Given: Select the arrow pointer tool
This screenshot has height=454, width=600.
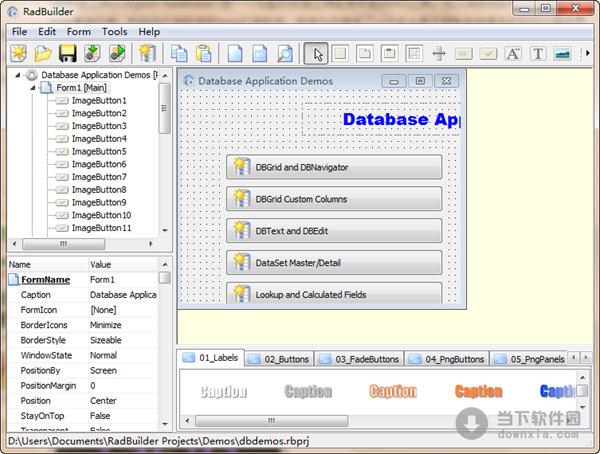Looking at the screenshot, I should tap(316, 53).
